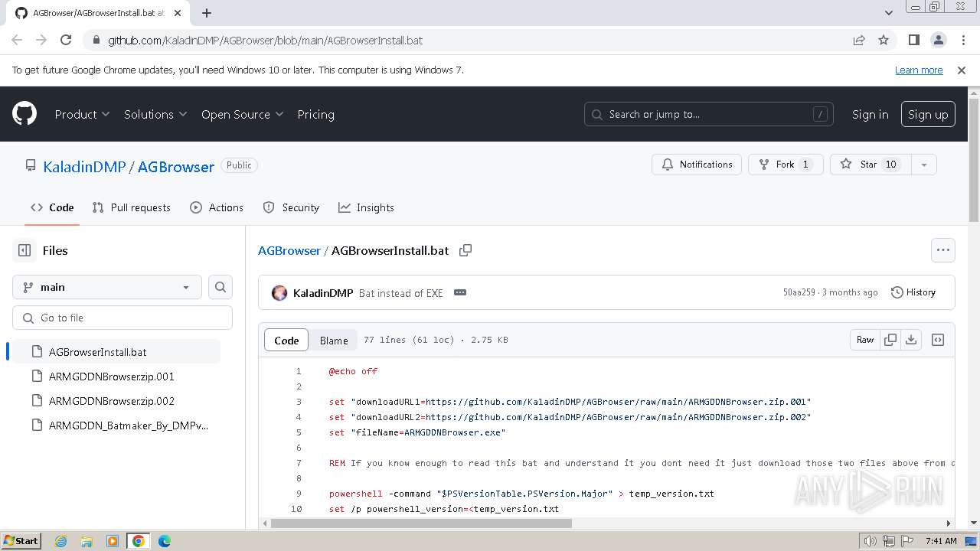Expand the Solutions menu
Viewport: 980px width, 551px height.
click(155, 114)
